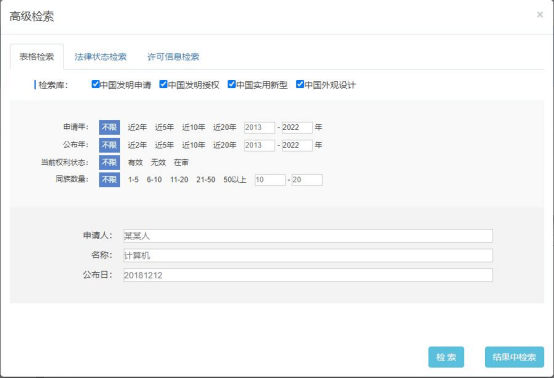Focus the 公布年 start year field
554x378 pixels.
tap(259, 146)
